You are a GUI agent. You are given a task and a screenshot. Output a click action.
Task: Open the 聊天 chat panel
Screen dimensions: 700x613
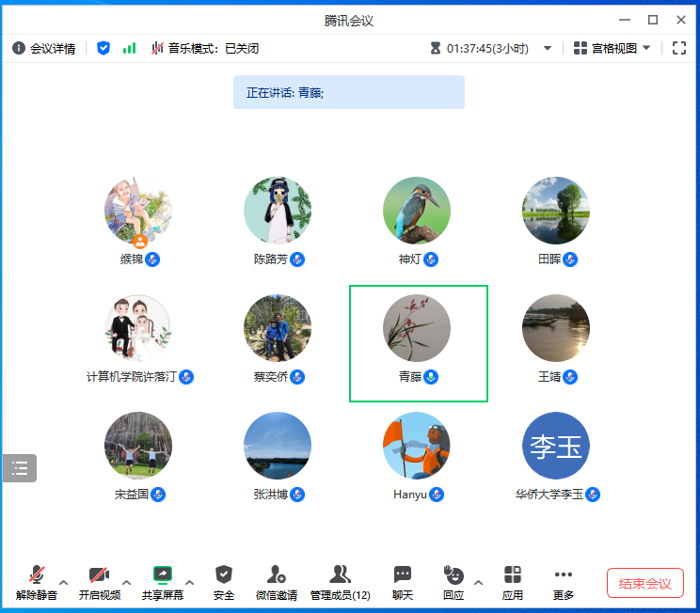(403, 583)
